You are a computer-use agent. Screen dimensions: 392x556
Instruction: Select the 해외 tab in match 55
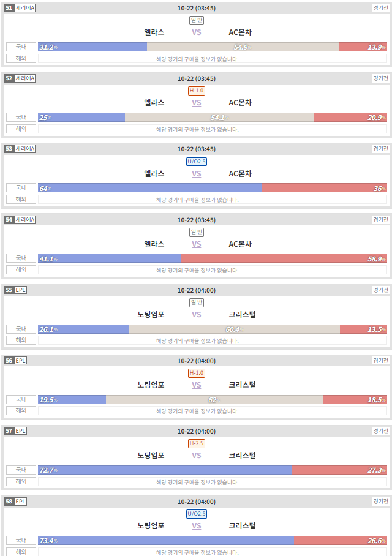point(21,340)
